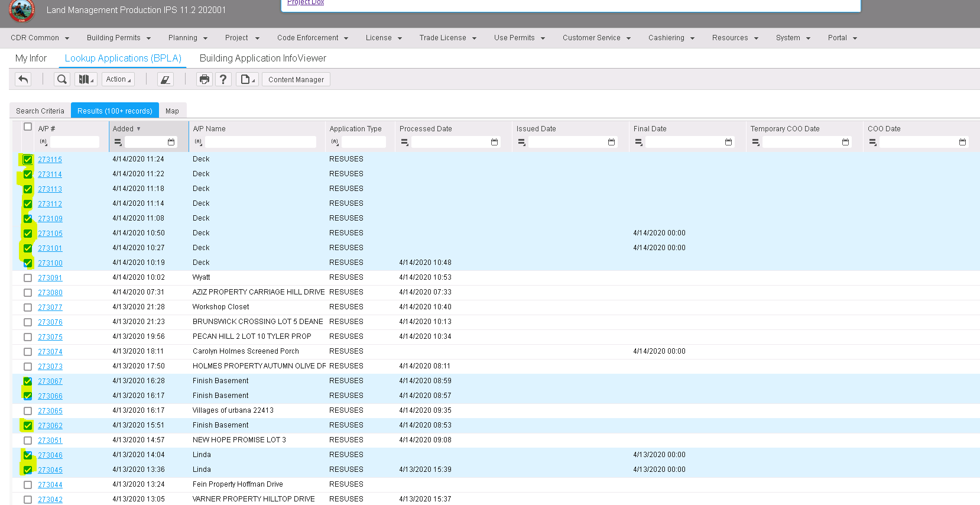Screen dimensions: 980x505
Task: Uncheck the checkbox for row 273062
Action: [28, 426]
